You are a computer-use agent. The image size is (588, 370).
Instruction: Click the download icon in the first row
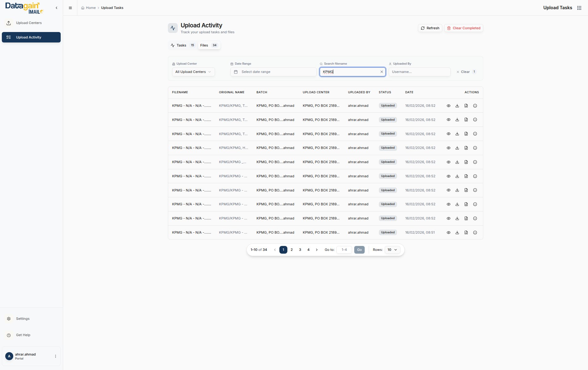click(x=457, y=106)
